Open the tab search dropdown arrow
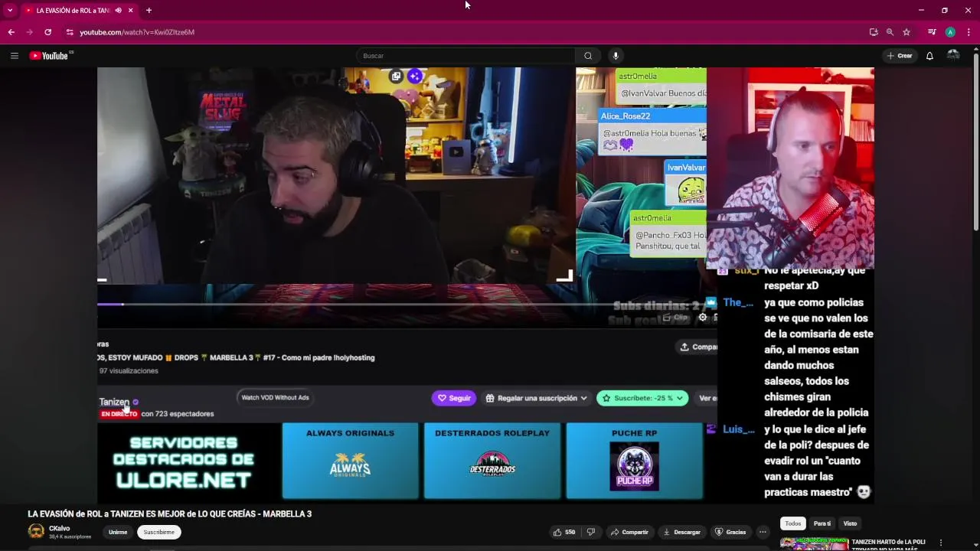The height and width of the screenshot is (551, 980). pyautogui.click(x=10, y=11)
